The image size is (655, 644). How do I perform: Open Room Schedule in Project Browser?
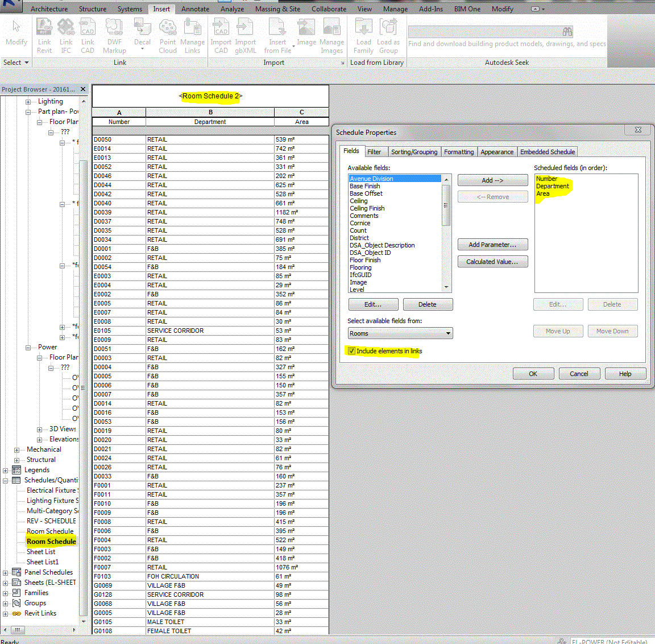pos(50,531)
